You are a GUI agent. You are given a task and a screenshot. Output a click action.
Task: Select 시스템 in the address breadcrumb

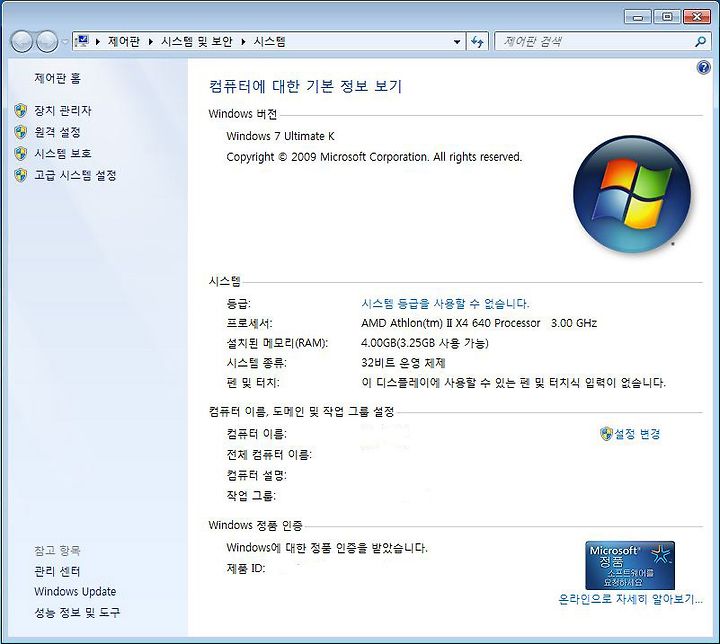point(270,42)
